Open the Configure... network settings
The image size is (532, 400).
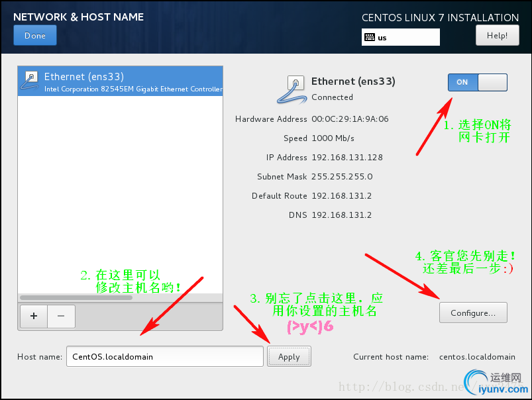(x=473, y=313)
